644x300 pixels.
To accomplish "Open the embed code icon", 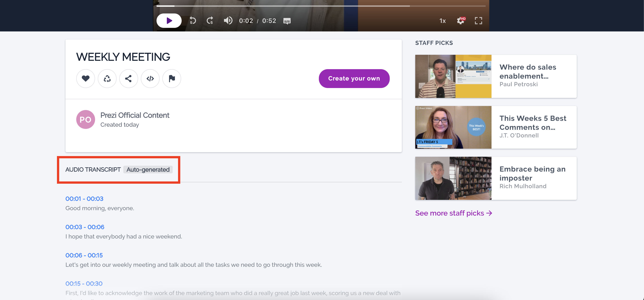I will [150, 79].
